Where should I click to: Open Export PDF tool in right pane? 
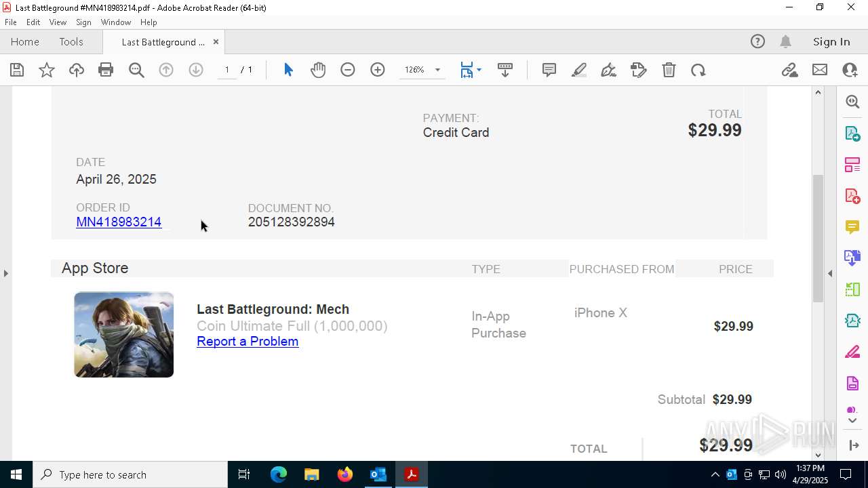pyautogui.click(x=852, y=133)
